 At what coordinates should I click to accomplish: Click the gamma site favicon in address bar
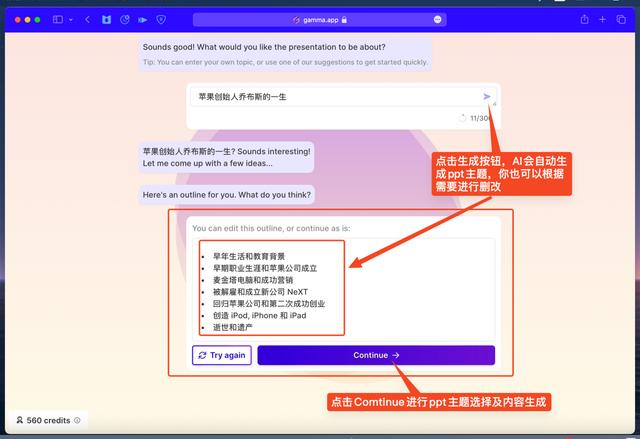click(296, 20)
